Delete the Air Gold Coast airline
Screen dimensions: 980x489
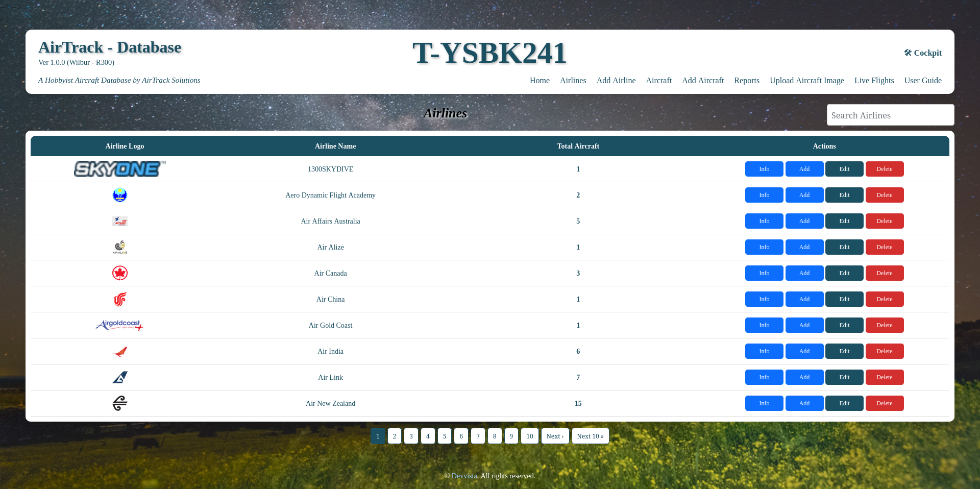pyautogui.click(x=885, y=325)
